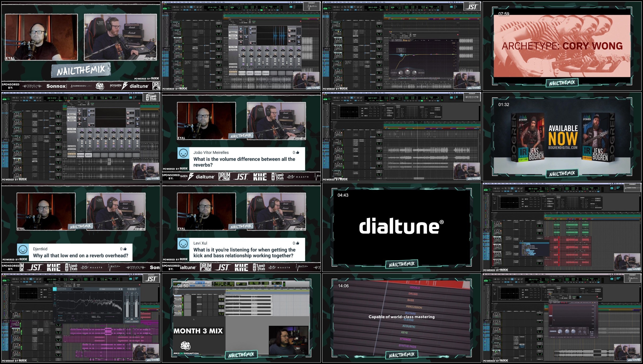
Task: Click the "MONTH 3 MIX" caption
Action: click(198, 331)
